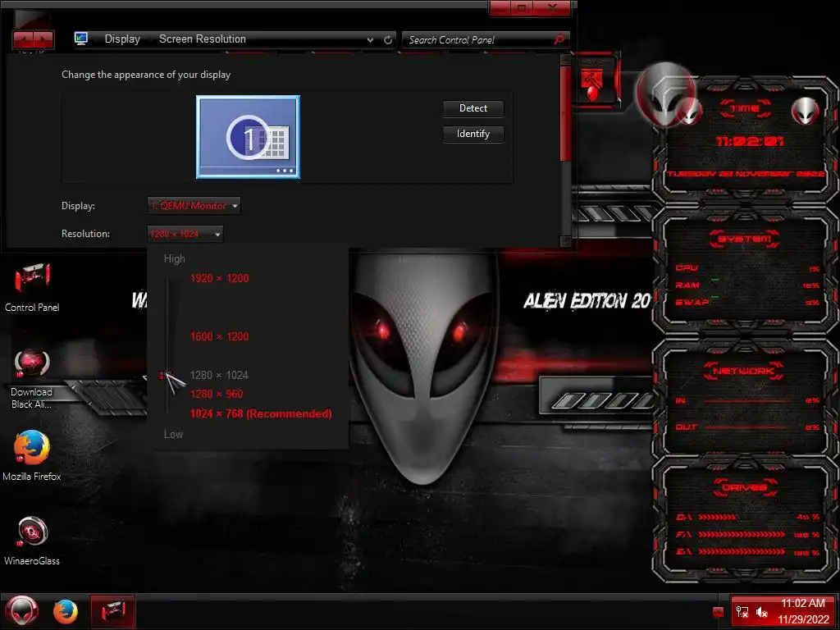Click the forward navigation arrow
This screenshot has width=840, height=630.
coord(44,39)
